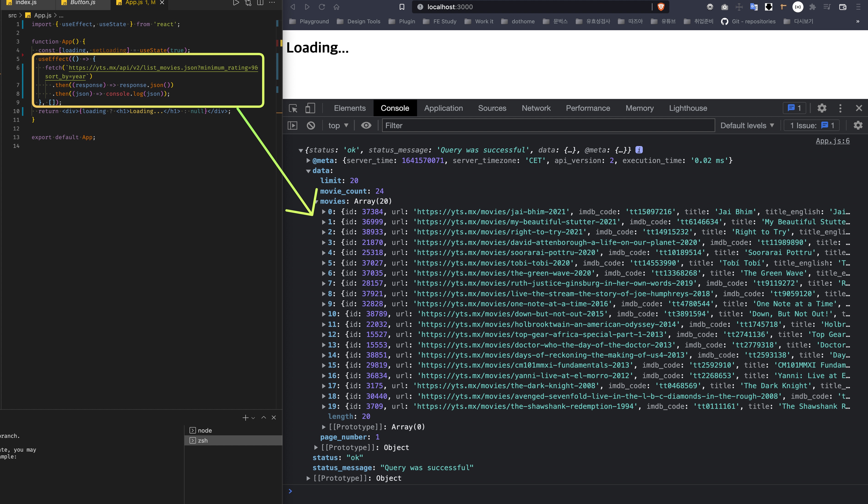Screen dimensions: 868x504
Task: Click the 1 Issue button
Action: pyautogui.click(x=811, y=126)
